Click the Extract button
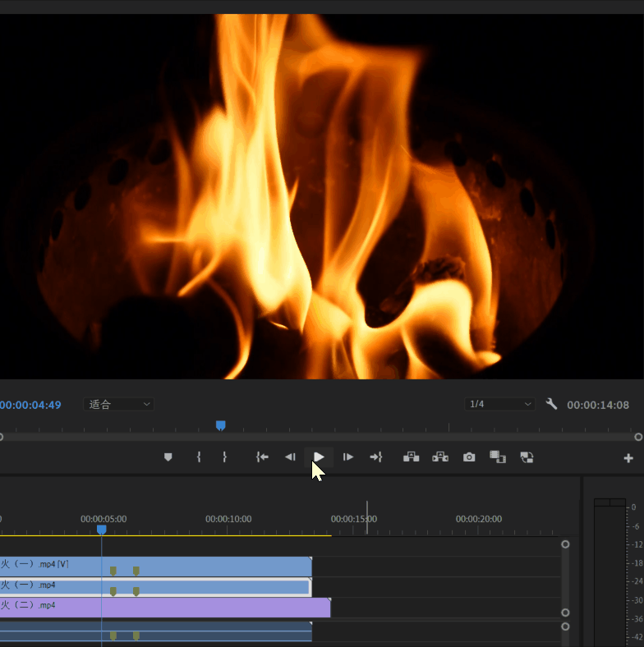644x647 pixels. (x=440, y=457)
